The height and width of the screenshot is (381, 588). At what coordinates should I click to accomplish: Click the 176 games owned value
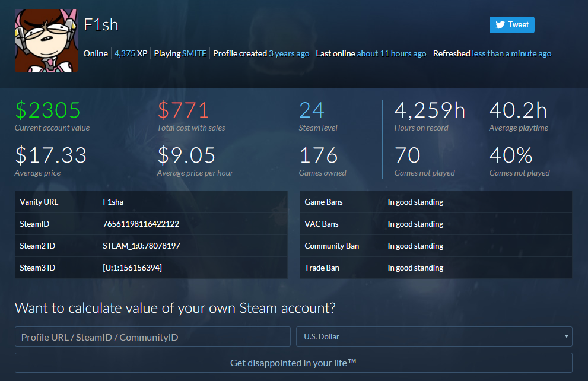click(x=319, y=155)
